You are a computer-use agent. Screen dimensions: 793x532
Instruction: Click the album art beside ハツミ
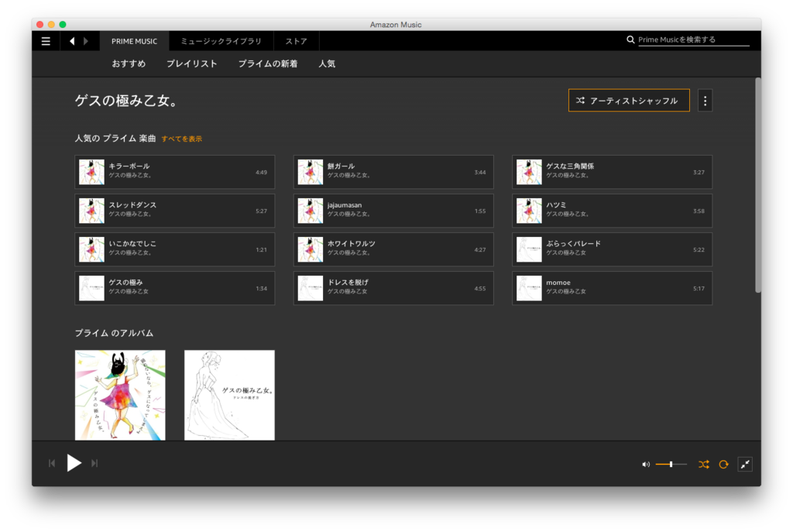point(529,211)
